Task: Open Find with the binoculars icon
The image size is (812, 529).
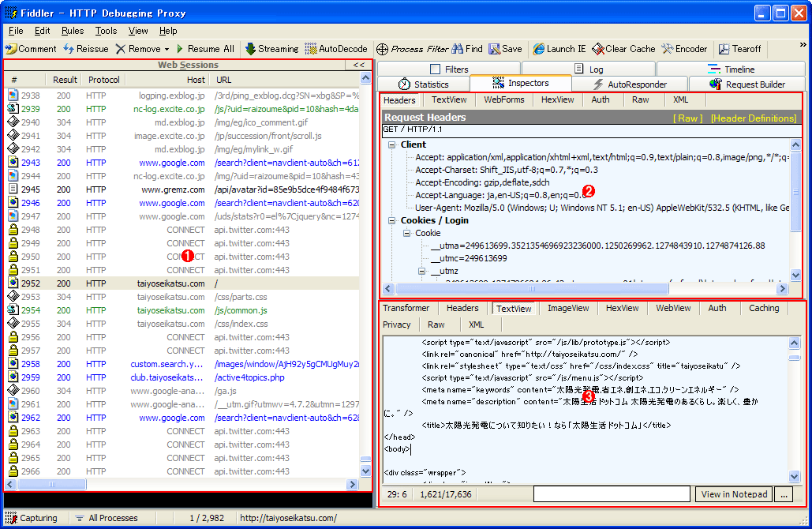Action: point(457,49)
